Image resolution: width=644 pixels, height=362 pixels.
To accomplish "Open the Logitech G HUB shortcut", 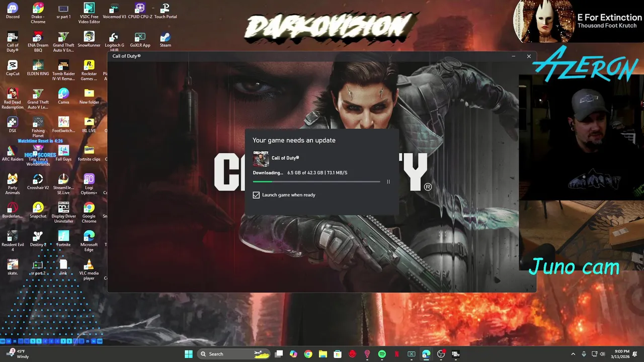I will click(114, 42).
